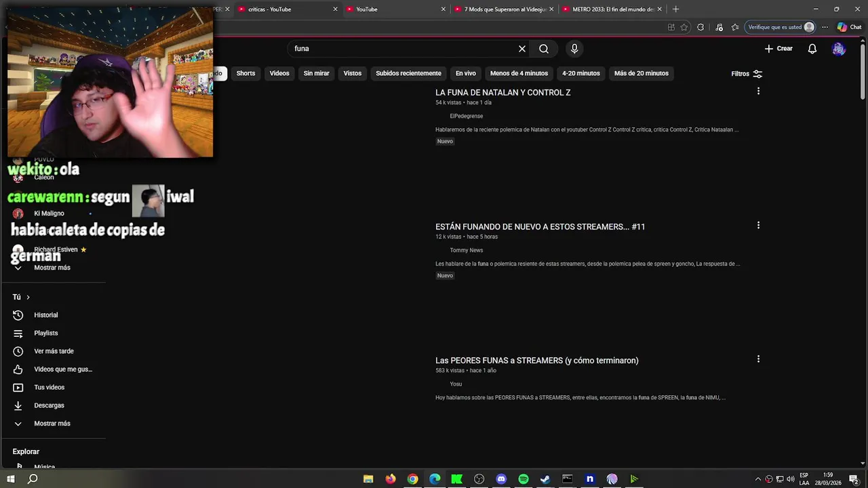Open a new browser tab
Image resolution: width=868 pixels, height=488 pixels.
(x=675, y=9)
